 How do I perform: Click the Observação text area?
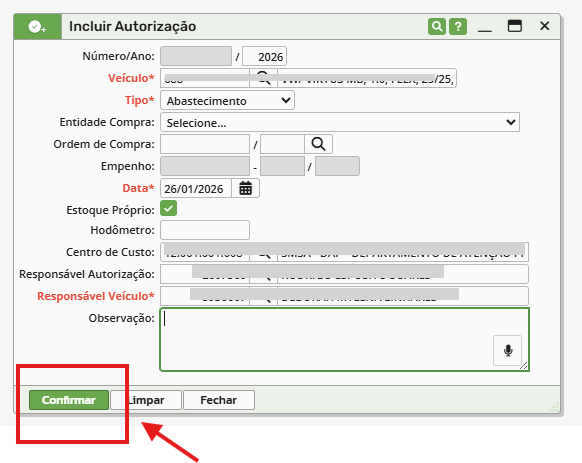344,339
